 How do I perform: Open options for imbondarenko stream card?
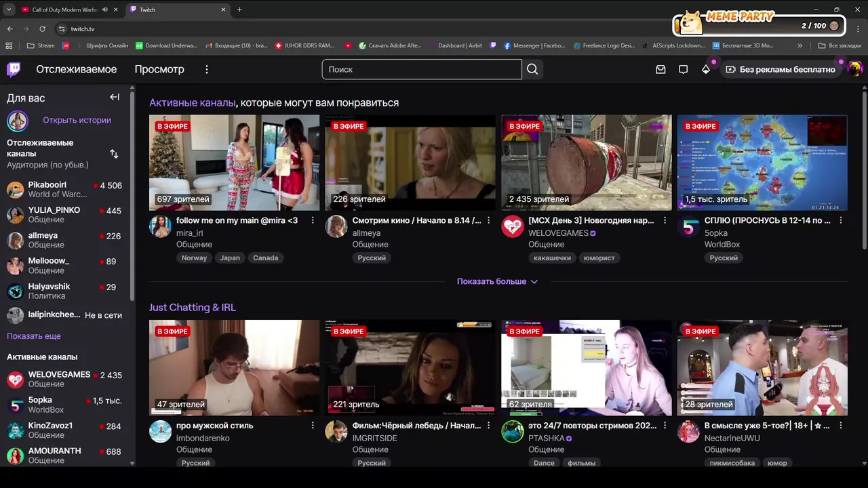click(x=313, y=426)
